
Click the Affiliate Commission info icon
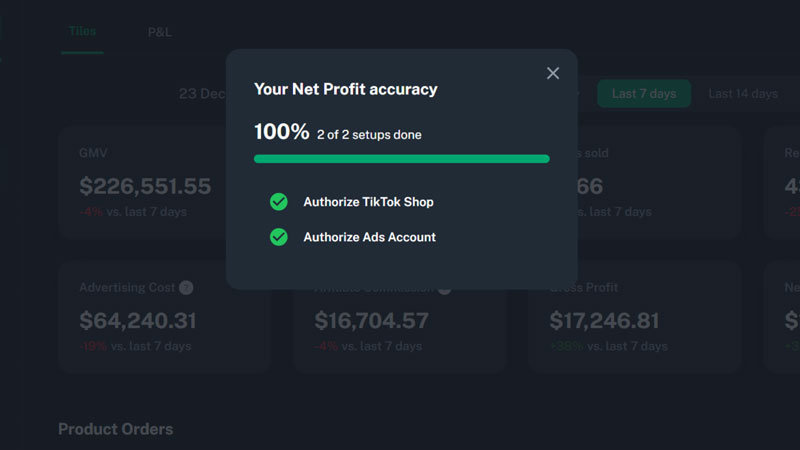pos(445,290)
